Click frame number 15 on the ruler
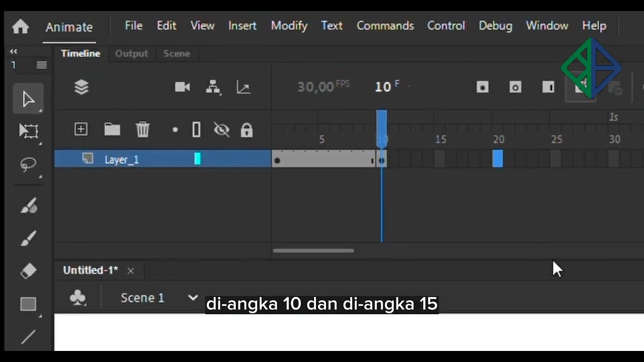The width and height of the screenshot is (644, 362). 441,139
